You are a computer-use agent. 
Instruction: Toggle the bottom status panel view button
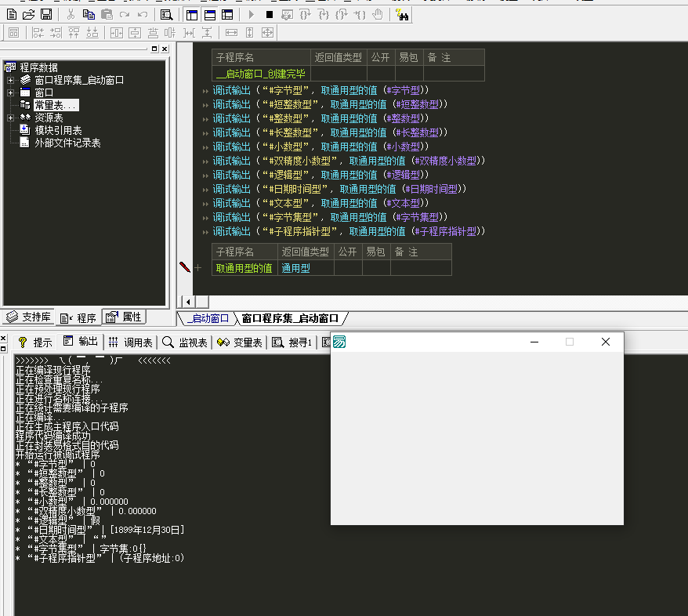click(210, 15)
